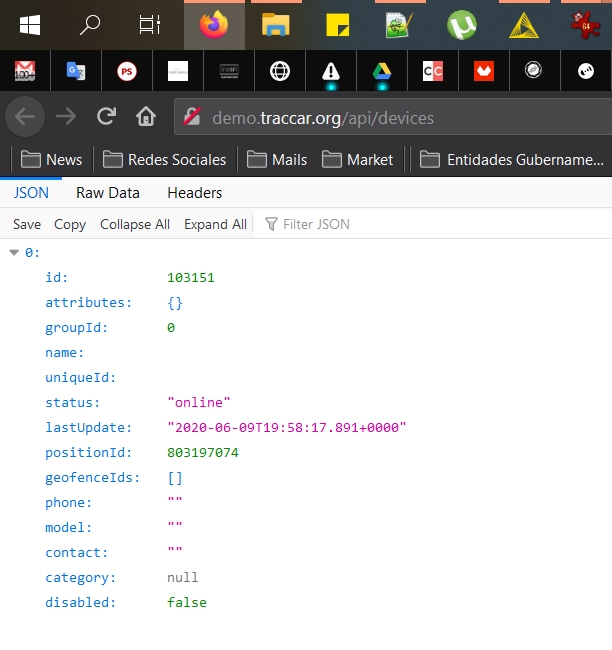The height and width of the screenshot is (650, 612).
Task: Switch to the Google Translate pinned tab
Action: (x=76, y=71)
